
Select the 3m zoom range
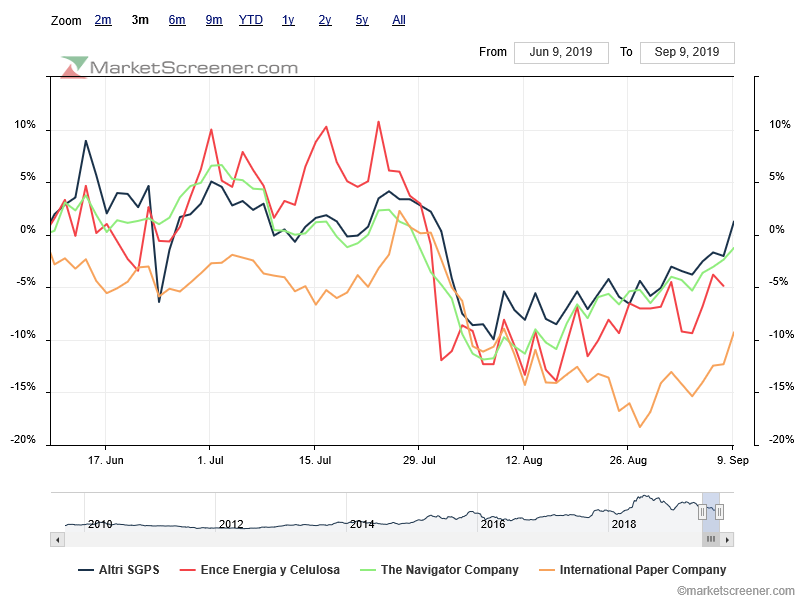coord(140,20)
